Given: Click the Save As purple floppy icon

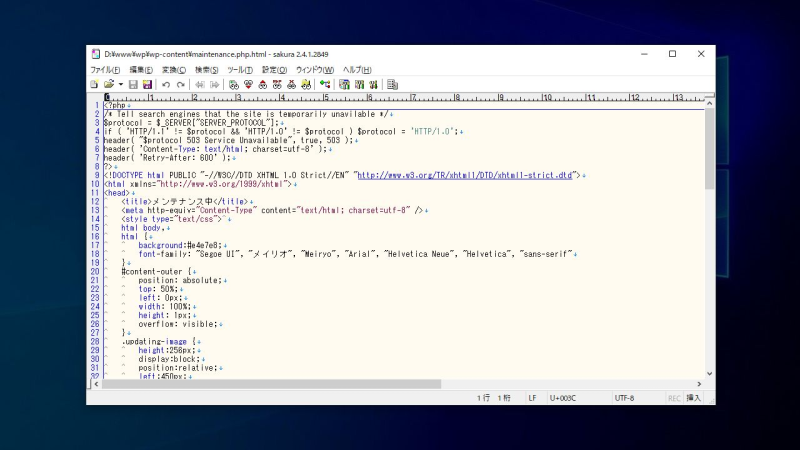Looking at the screenshot, I should point(147,85).
